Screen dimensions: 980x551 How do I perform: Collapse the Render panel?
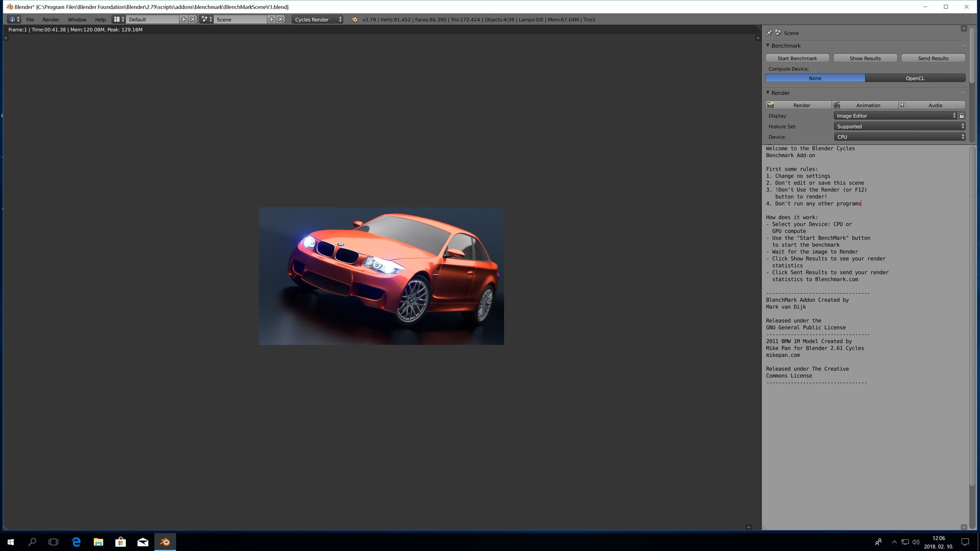[768, 93]
